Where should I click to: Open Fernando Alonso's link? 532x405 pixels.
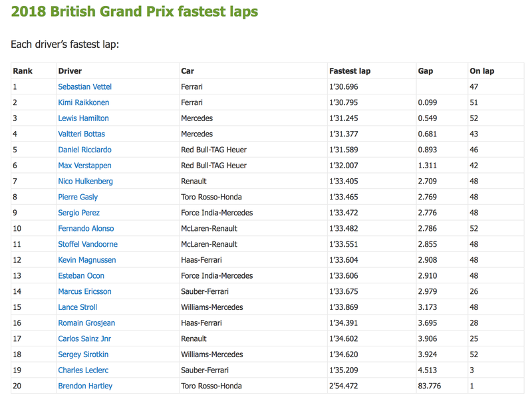click(86, 229)
